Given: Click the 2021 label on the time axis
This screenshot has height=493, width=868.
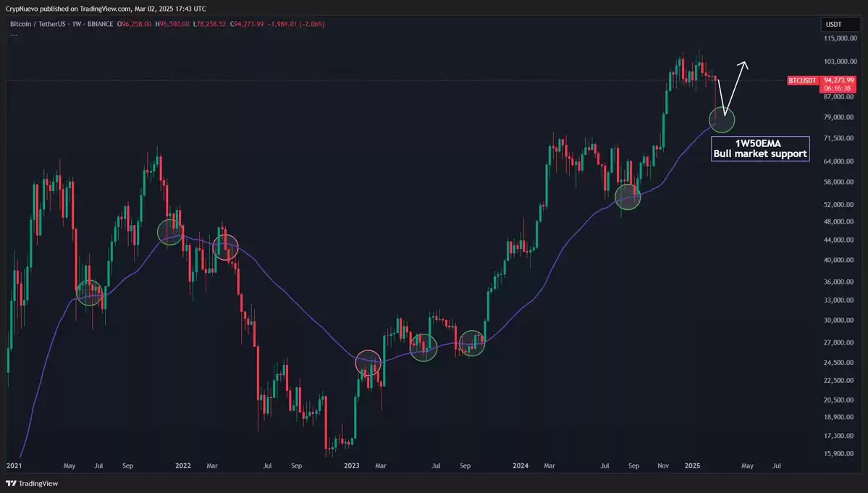Looking at the screenshot, I should click(14, 466).
